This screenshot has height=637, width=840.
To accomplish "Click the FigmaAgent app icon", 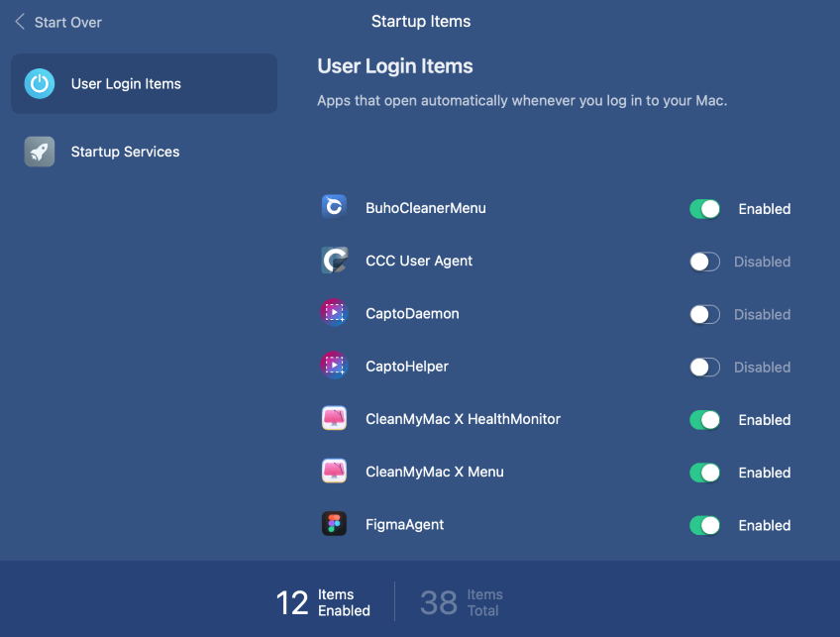I will pos(334,524).
